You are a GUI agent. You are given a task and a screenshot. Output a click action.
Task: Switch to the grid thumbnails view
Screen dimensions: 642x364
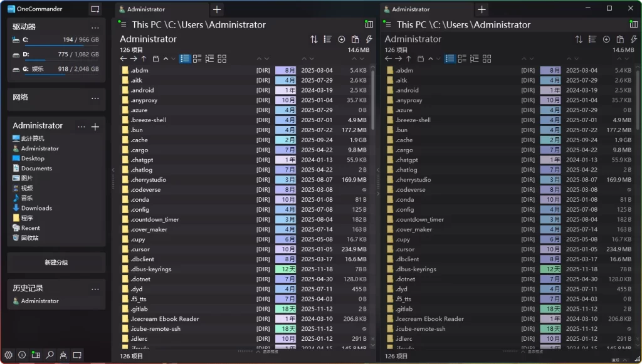223,59
